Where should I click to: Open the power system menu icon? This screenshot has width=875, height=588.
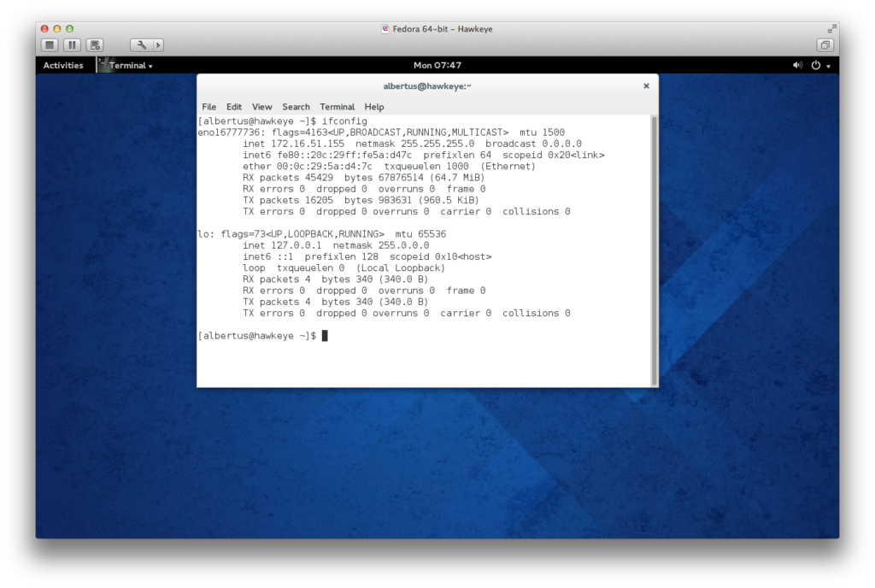[816, 65]
